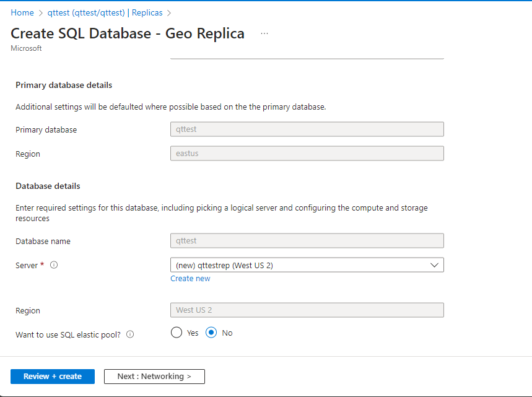The image size is (532, 397).
Task: Click the Region field showing West US 2
Action: [x=307, y=310]
